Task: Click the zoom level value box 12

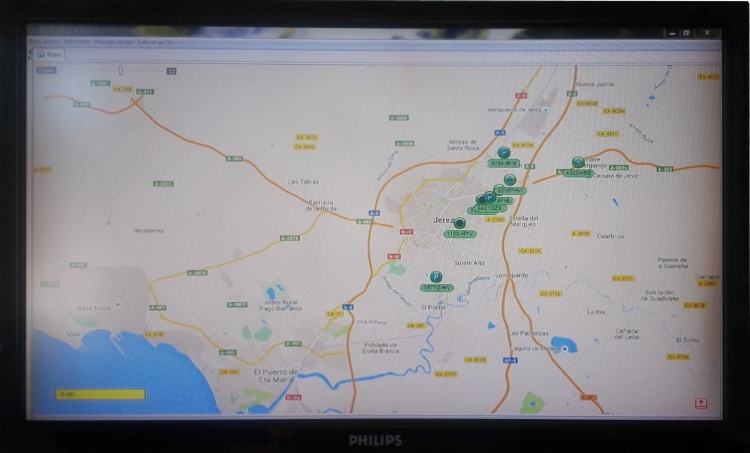Action: (171, 71)
